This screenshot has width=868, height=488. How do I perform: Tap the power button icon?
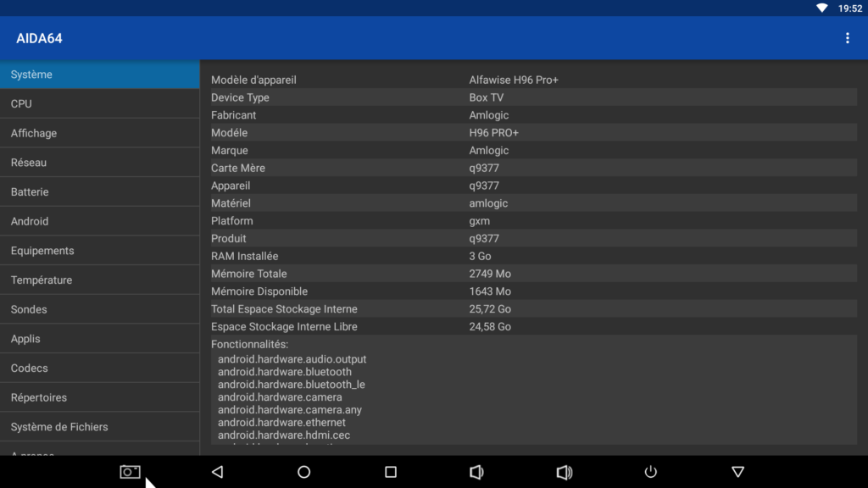[650, 471]
